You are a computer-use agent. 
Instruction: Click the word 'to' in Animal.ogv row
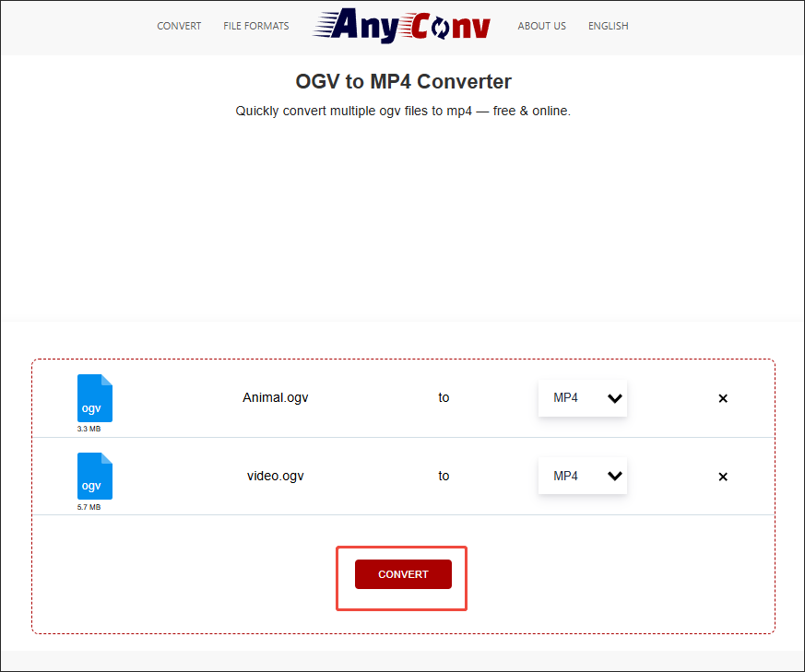(444, 398)
